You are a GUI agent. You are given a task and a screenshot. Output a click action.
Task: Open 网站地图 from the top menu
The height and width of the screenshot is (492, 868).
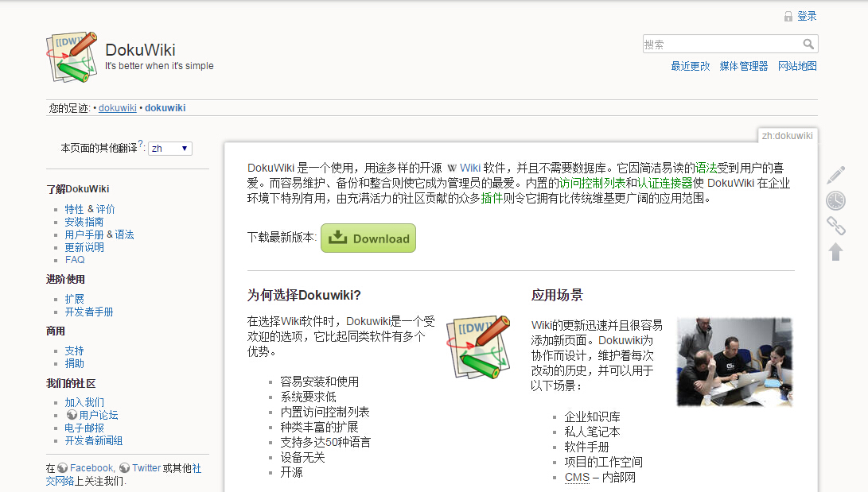797,67
